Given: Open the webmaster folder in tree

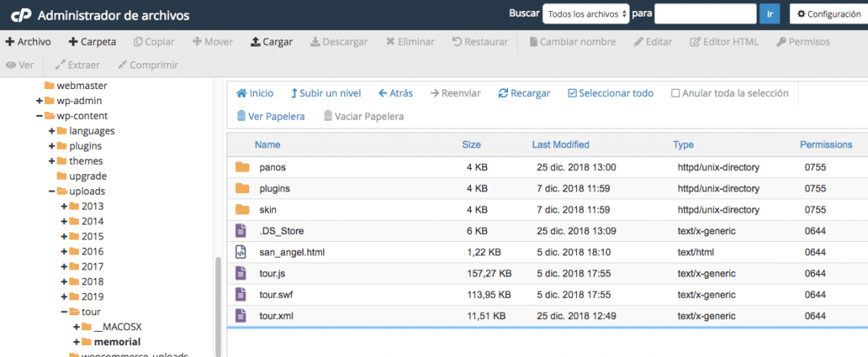Looking at the screenshot, I should coord(76,86).
